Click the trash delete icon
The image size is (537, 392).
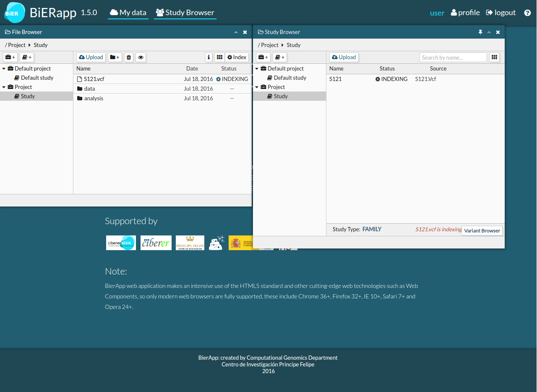click(129, 57)
